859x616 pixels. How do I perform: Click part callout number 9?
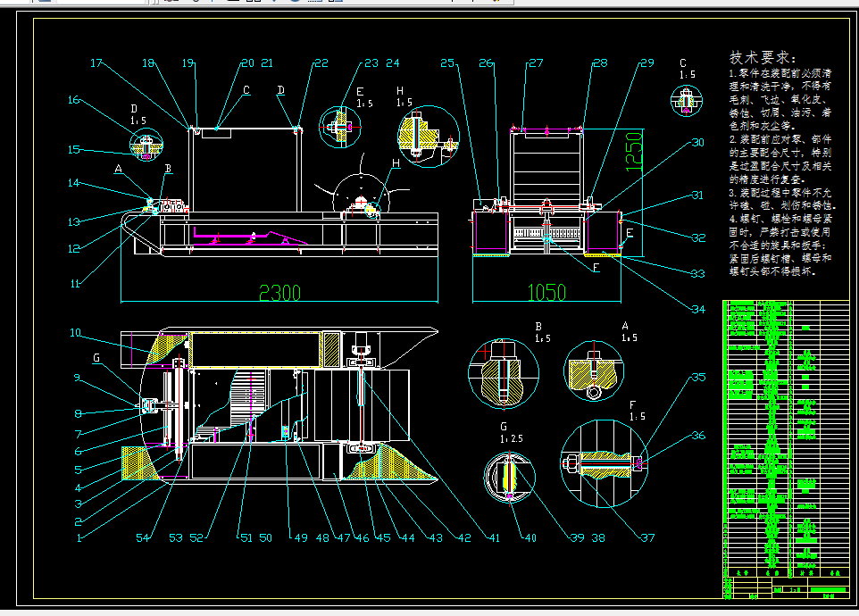click(x=78, y=378)
